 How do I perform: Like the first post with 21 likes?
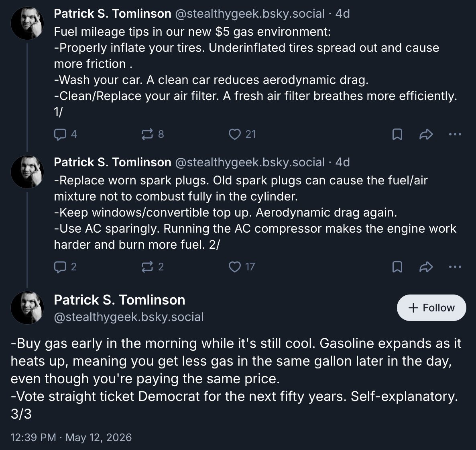tap(242, 134)
